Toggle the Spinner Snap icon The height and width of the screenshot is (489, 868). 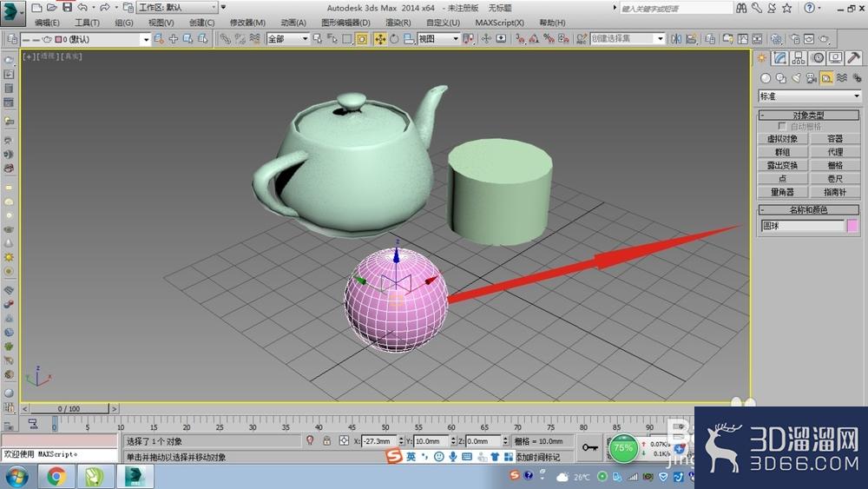[x=563, y=39]
